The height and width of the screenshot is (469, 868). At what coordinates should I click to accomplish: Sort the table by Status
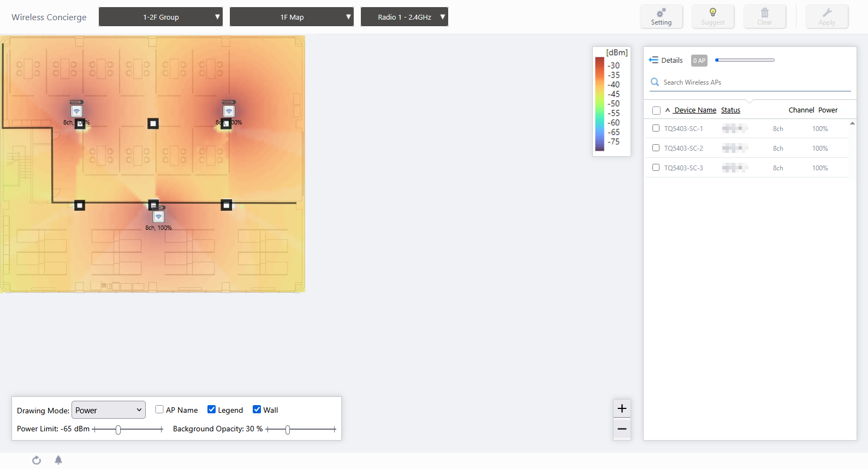coord(730,110)
